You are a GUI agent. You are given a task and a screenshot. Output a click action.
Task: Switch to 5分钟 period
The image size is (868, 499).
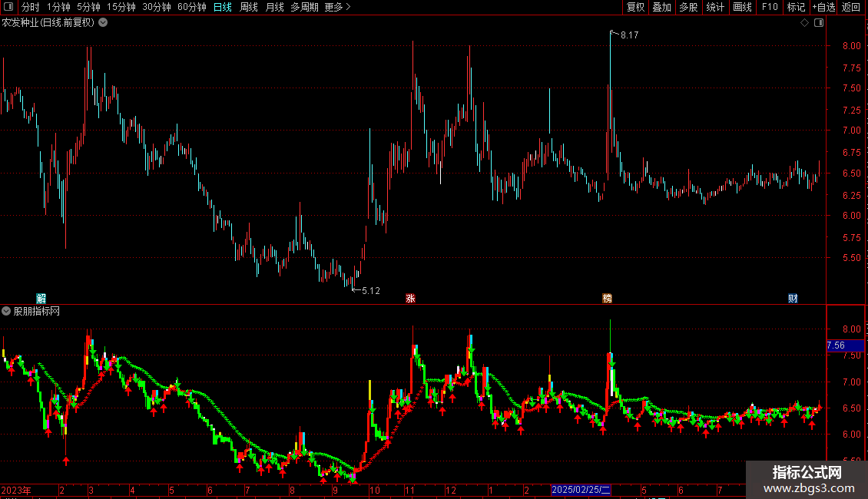[88, 7]
